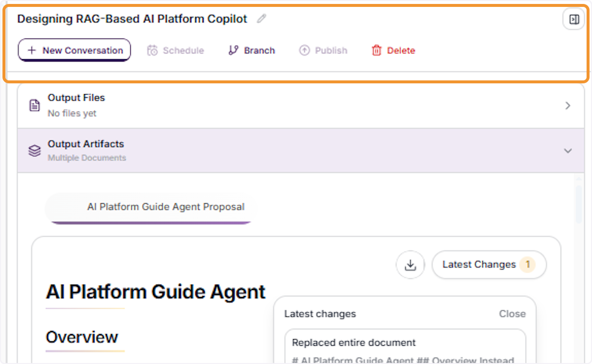Expand the Output Files chevron
The image size is (592, 364).
click(568, 106)
